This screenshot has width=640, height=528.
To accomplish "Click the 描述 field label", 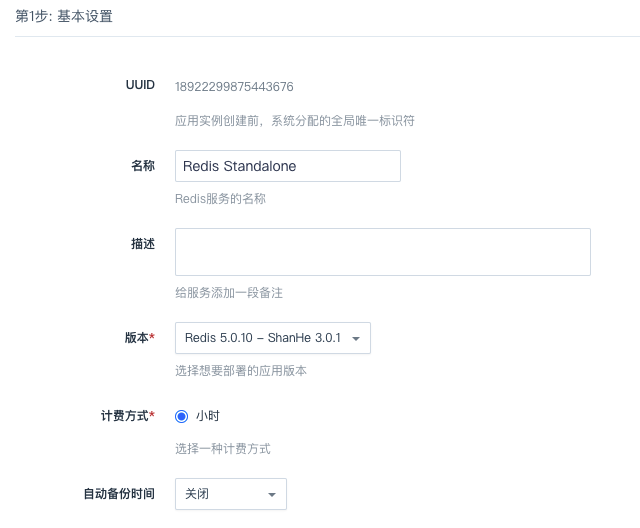I will [x=143, y=244].
